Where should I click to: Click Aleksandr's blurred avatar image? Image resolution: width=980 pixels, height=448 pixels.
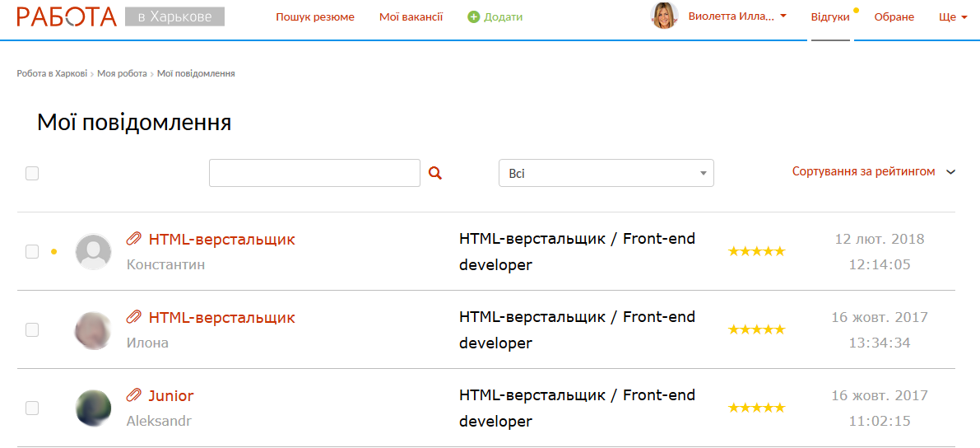(x=93, y=408)
